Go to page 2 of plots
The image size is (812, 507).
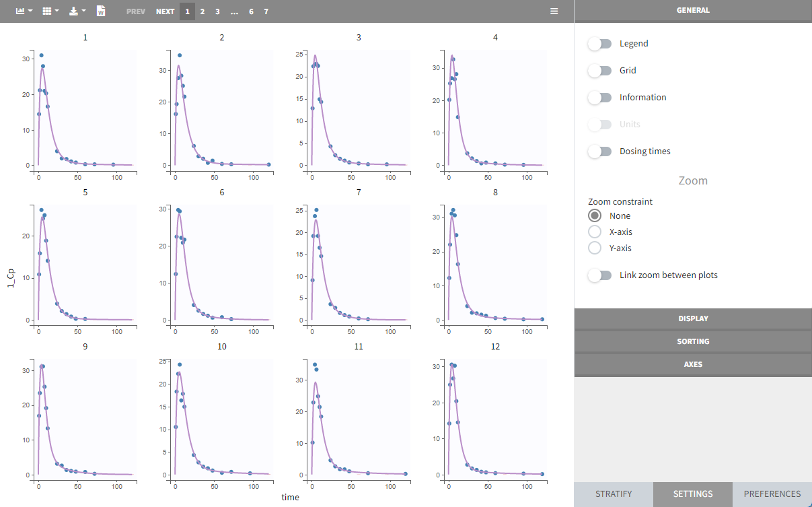pos(202,11)
